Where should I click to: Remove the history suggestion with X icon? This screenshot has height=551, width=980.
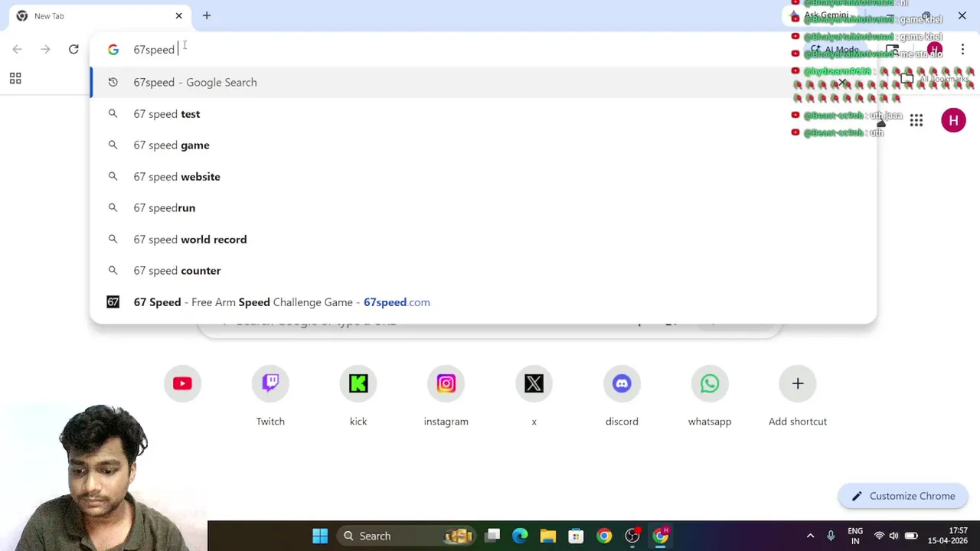tap(842, 82)
